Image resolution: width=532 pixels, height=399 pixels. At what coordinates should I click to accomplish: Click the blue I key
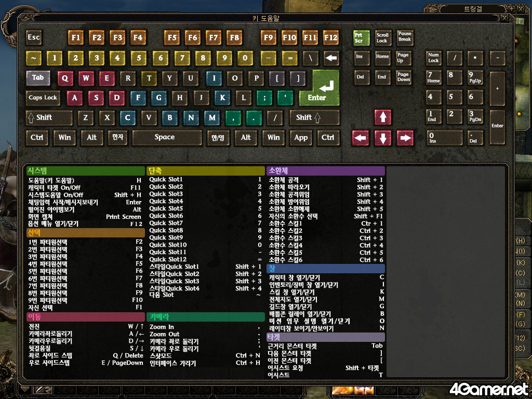tap(214, 78)
